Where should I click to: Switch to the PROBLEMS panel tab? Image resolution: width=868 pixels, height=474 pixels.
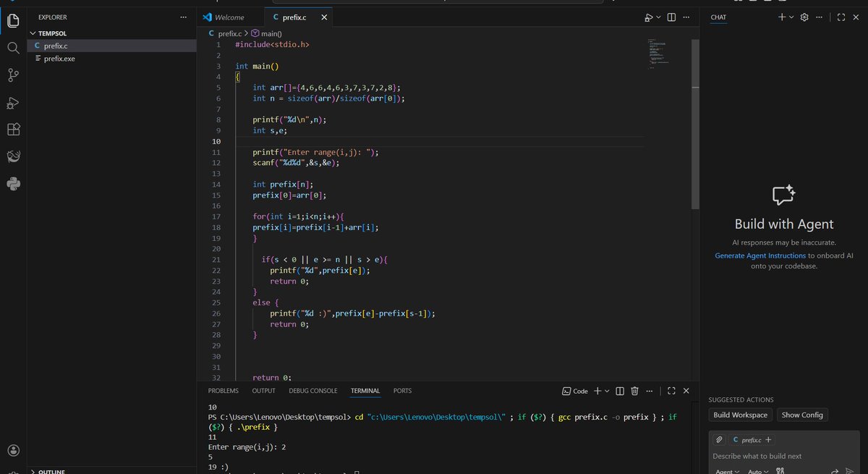[x=223, y=391]
